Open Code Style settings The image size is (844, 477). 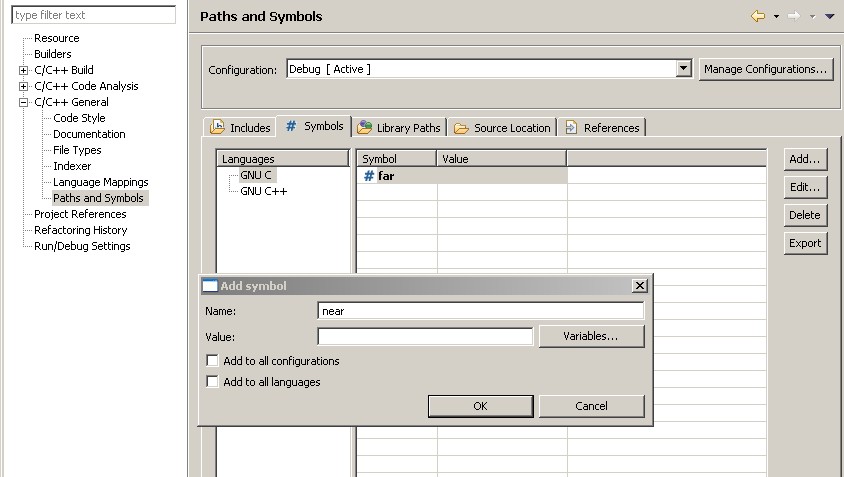79,118
